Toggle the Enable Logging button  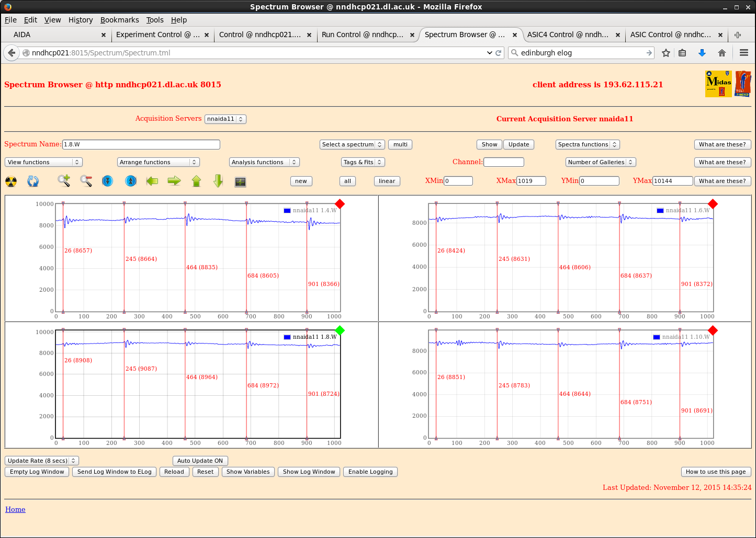370,472
